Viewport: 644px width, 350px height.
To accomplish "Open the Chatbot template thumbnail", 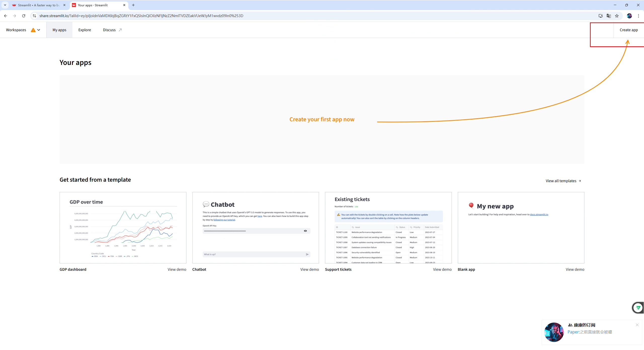I will [256, 228].
